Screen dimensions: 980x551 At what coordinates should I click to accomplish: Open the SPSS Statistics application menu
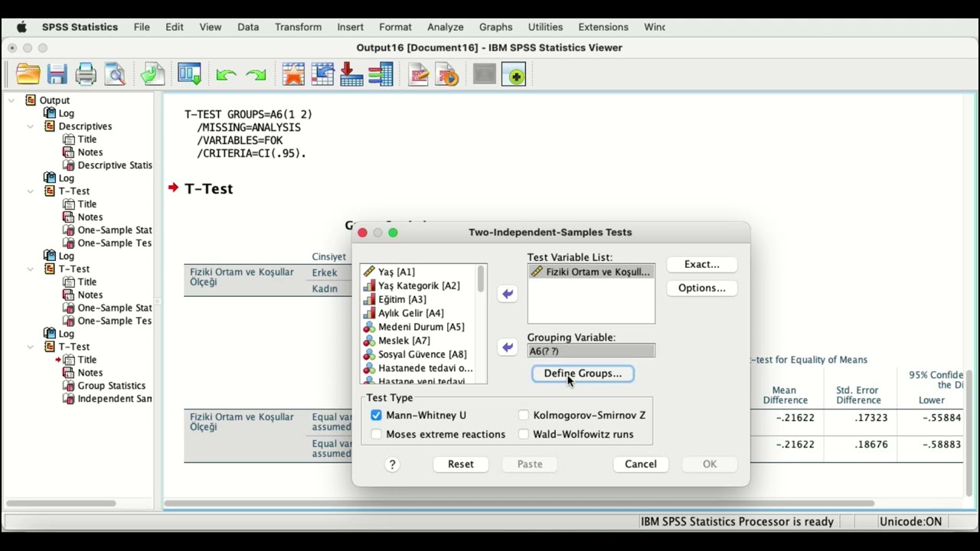[80, 27]
